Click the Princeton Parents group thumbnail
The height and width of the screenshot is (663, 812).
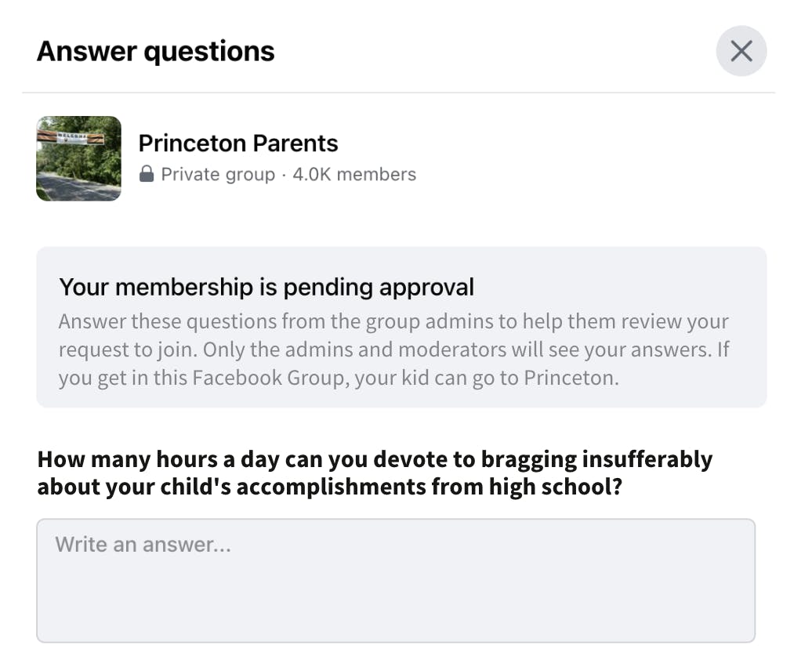79,158
